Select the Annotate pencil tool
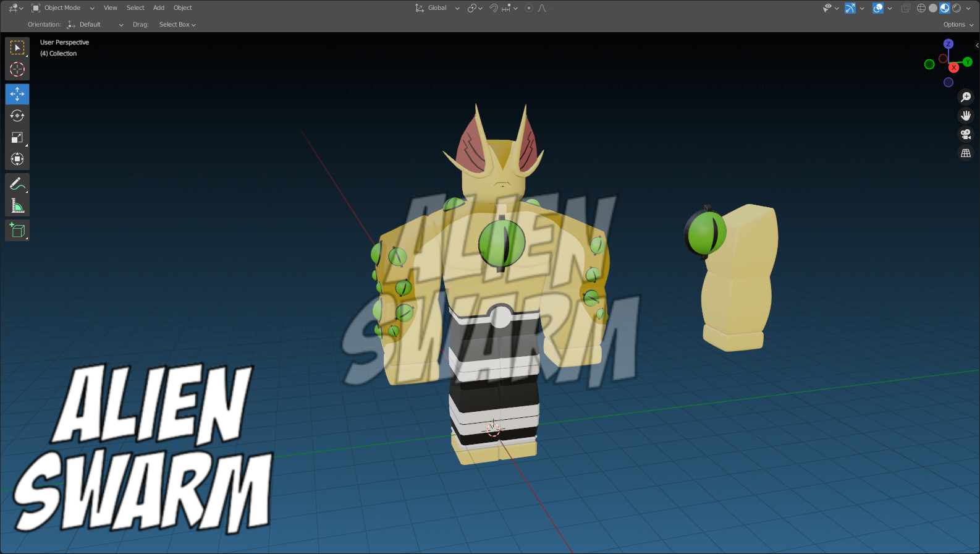This screenshot has width=980, height=554. 17,184
